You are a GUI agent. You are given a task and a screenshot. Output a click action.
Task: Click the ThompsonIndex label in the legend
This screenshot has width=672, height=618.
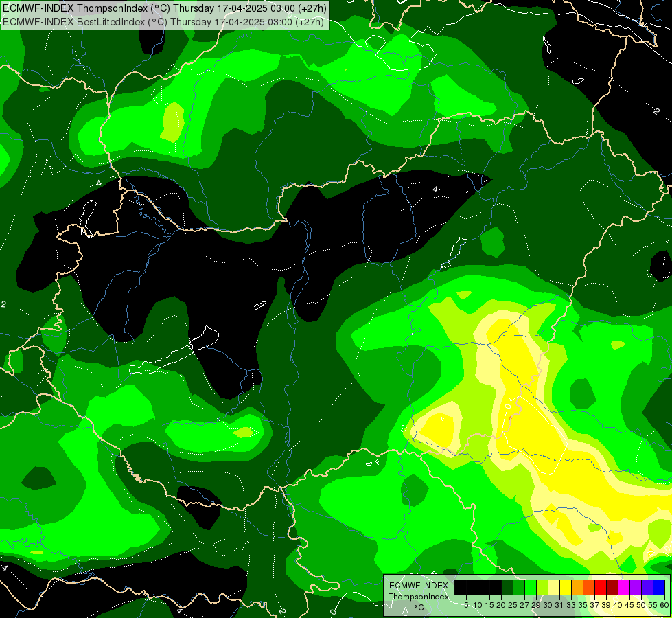click(x=418, y=597)
